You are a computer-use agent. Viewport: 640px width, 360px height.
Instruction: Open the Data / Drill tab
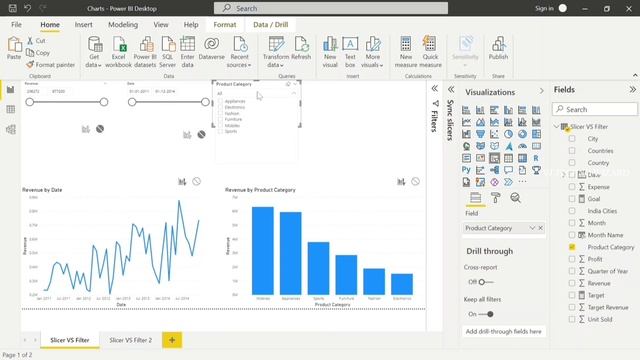(271, 24)
